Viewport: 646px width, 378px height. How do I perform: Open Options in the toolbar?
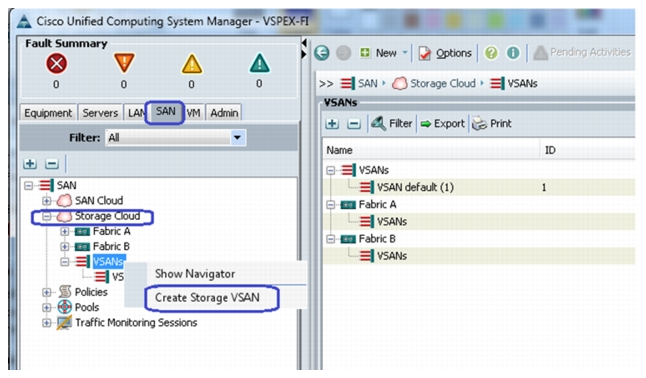click(445, 53)
